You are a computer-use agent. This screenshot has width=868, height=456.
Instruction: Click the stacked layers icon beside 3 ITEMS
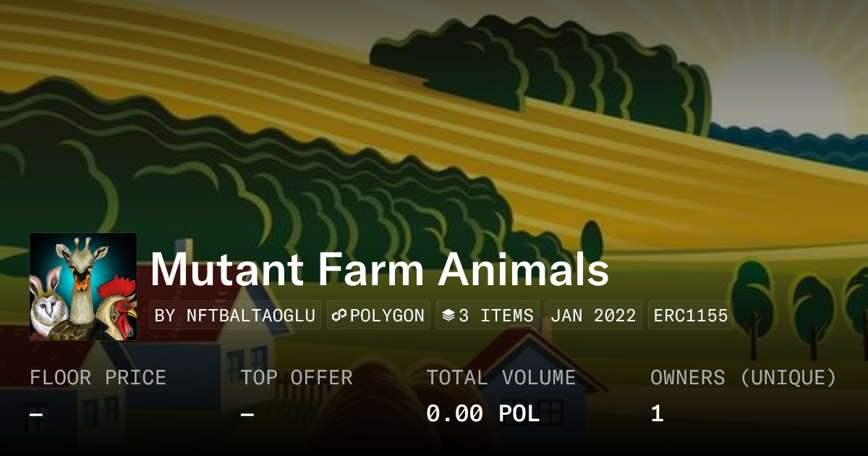coord(448,316)
